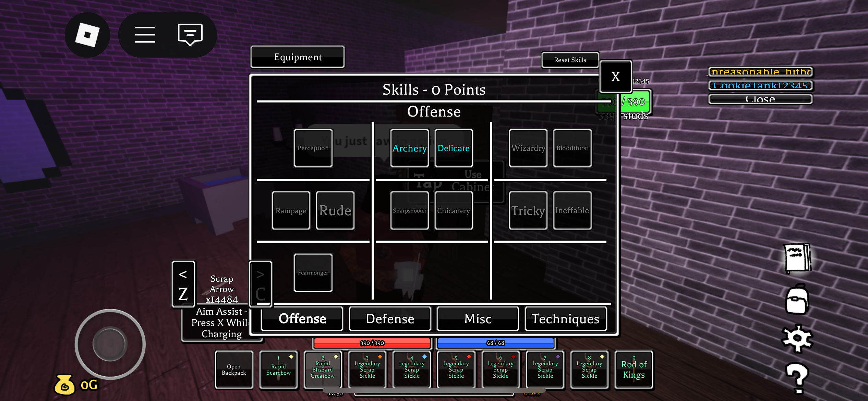Open the backpack inventory icon
The width and height of the screenshot is (868, 401).
797,299
